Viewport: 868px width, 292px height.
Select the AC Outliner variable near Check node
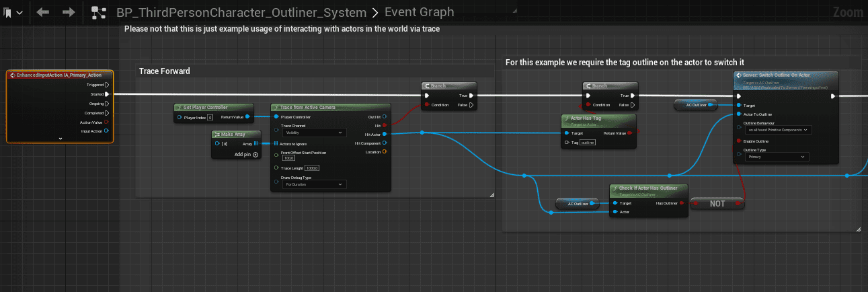click(577, 203)
